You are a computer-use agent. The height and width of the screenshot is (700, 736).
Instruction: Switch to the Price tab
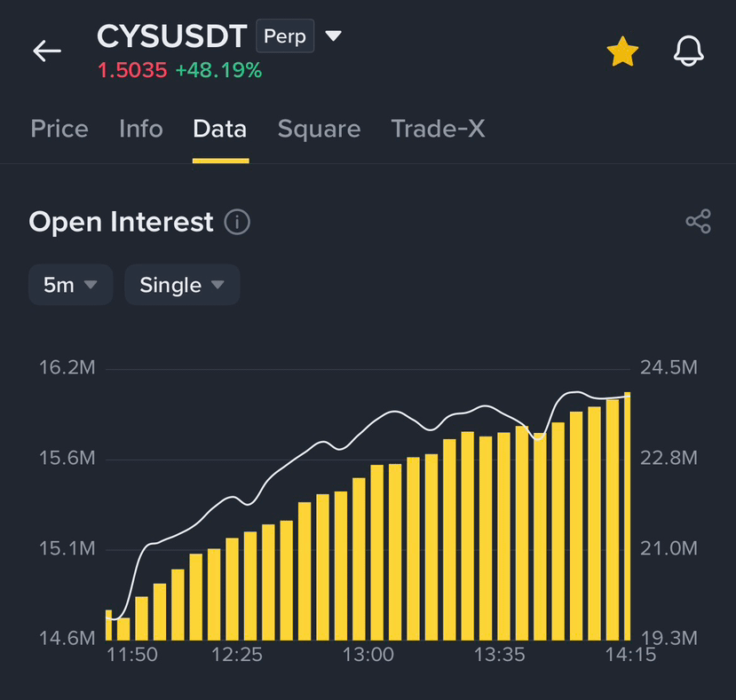(59, 129)
